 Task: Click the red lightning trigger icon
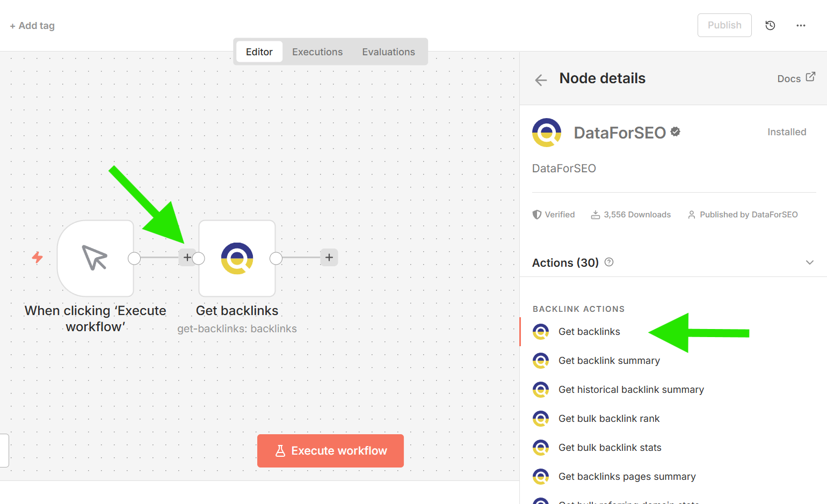tap(37, 258)
